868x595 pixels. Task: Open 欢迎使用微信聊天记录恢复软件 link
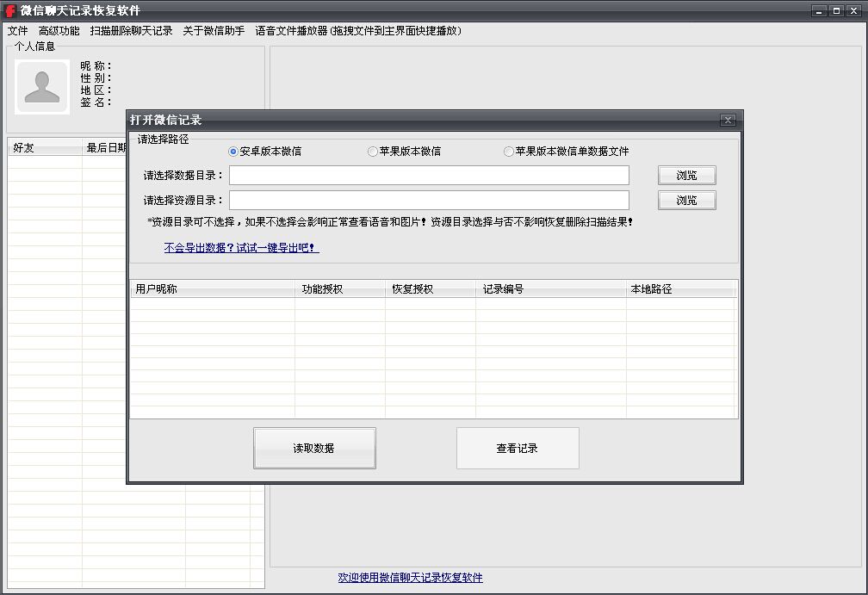(410, 577)
